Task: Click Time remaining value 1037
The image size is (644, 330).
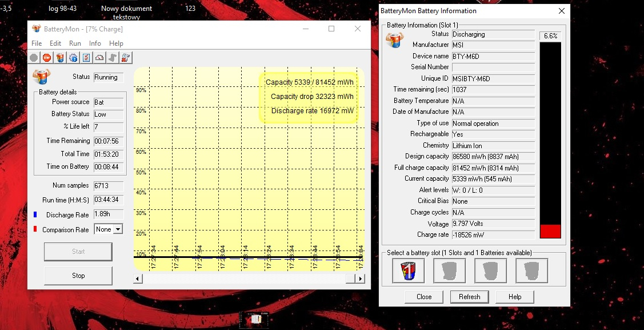Action: [493, 90]
